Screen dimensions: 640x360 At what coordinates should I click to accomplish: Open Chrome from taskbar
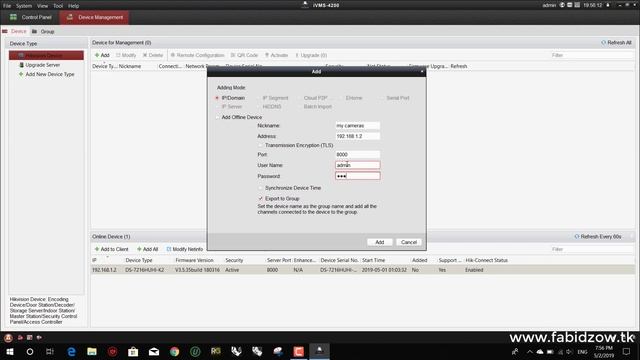[x=175, y=351]
